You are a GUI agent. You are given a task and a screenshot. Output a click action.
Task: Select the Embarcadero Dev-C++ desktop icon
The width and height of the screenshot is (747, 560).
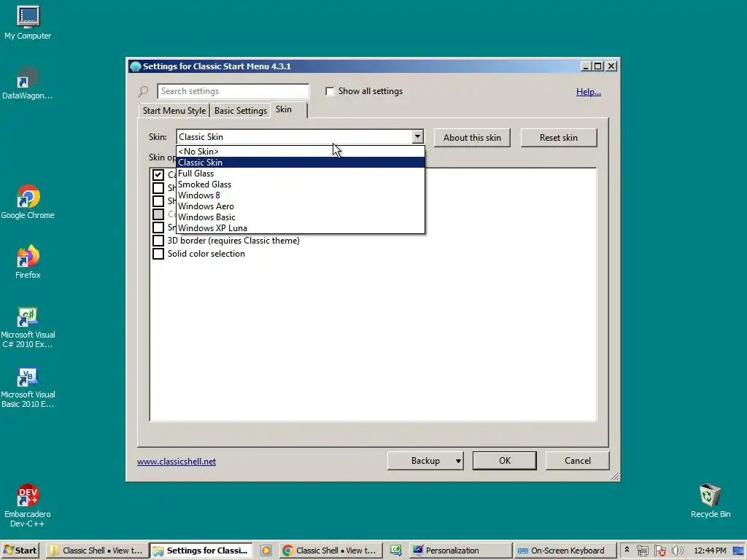click(28, 507)
